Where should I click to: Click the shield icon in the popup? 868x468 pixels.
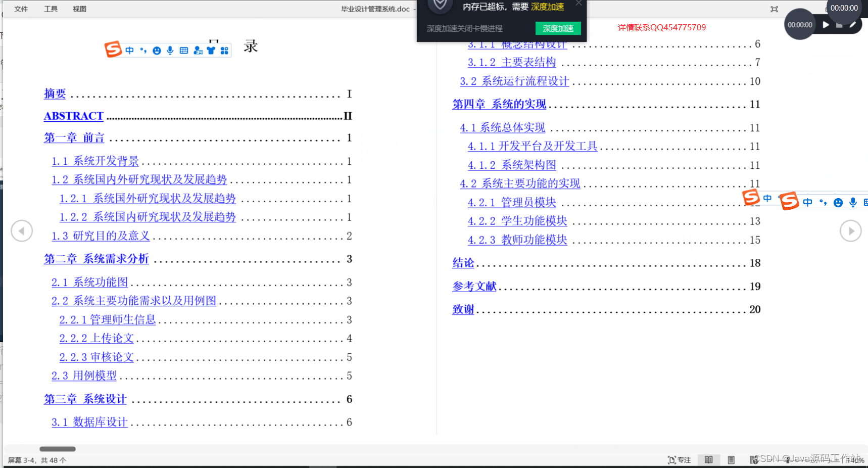(440, 5)
